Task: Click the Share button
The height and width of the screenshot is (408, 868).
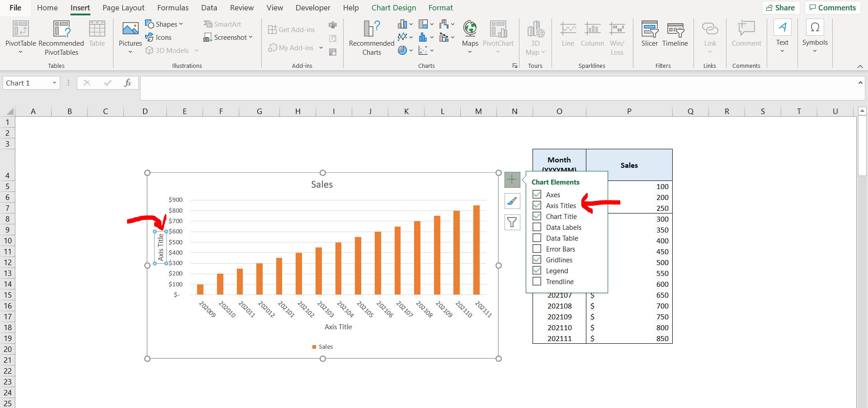Action: point(781,8)
